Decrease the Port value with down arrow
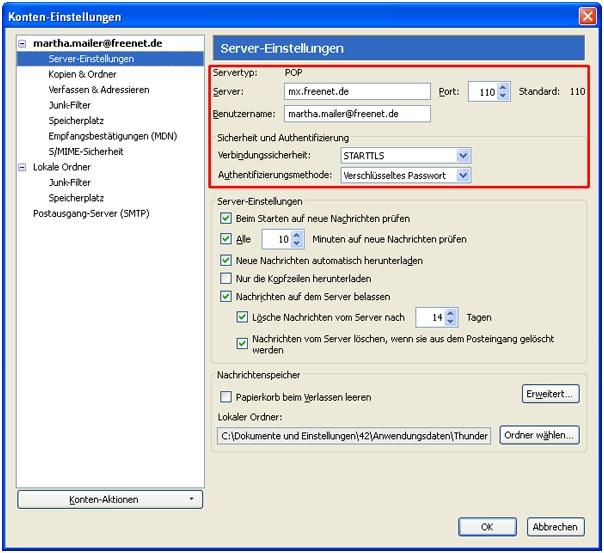This screenshot has height=553, width=604. (503, 96)
